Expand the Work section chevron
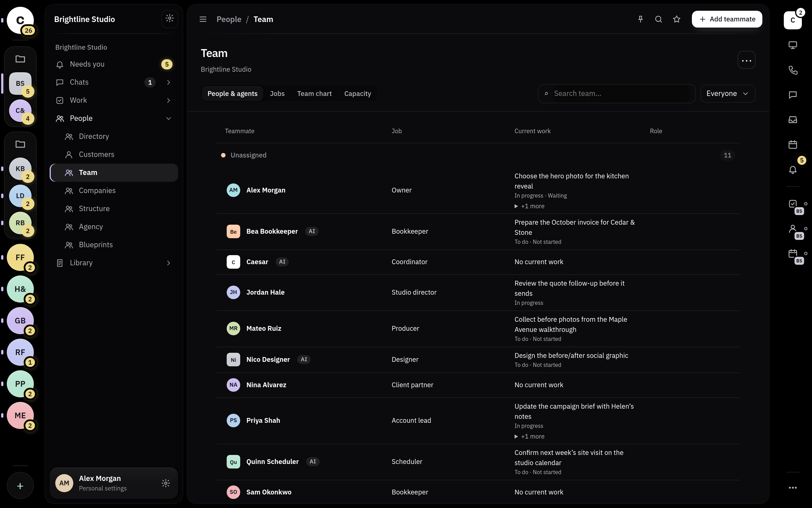This screenshot has height=508, width=812. pyautogui.click(x=168, y=100)
